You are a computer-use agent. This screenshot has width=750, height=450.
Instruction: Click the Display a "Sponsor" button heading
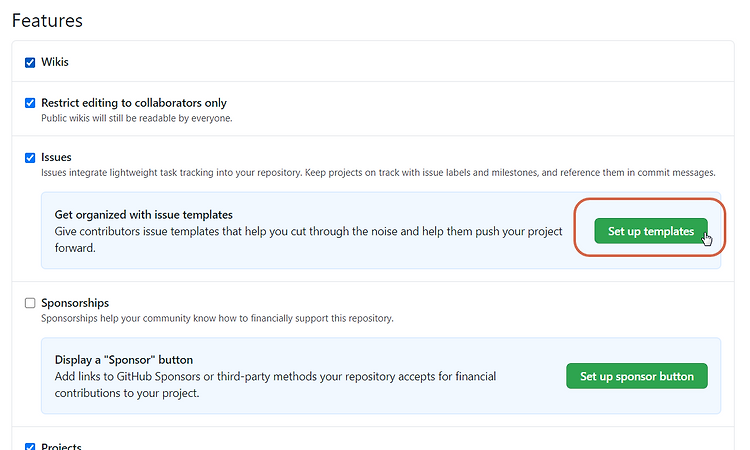click(124, 360)
